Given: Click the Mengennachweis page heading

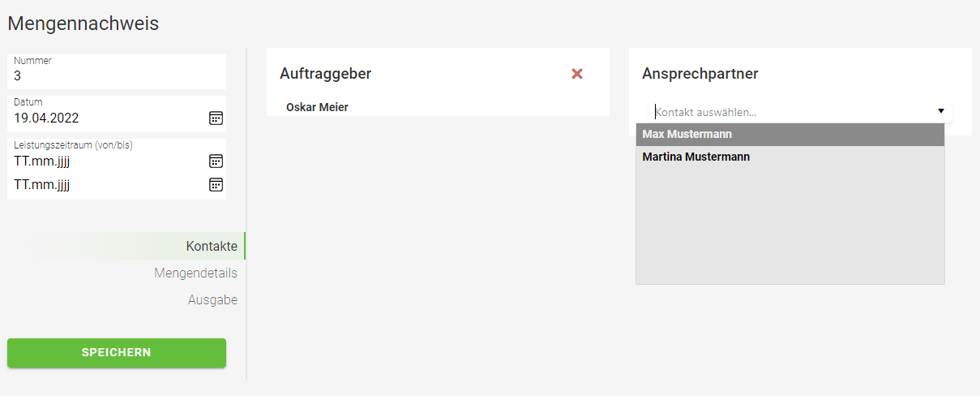Looking at the screenshot, I should [x=83, y=24].
